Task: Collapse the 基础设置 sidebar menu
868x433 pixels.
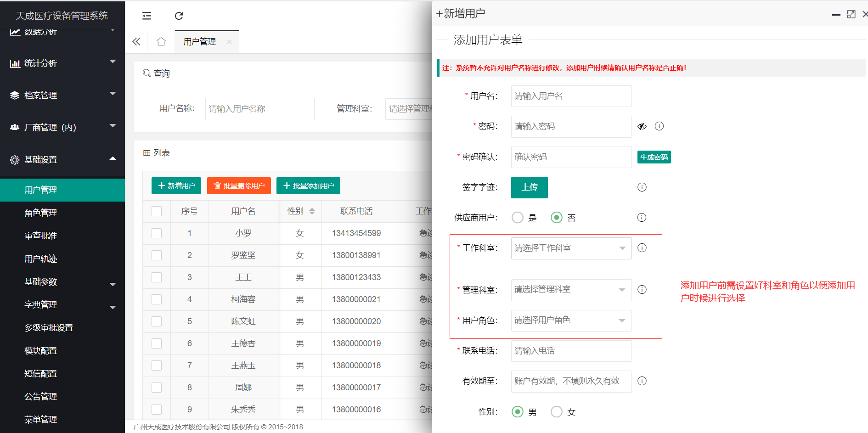Action: pos(113,158)
